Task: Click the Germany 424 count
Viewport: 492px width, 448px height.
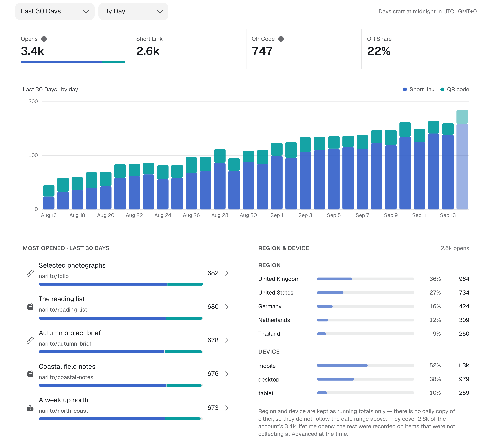Action: [x=464, y=306]
